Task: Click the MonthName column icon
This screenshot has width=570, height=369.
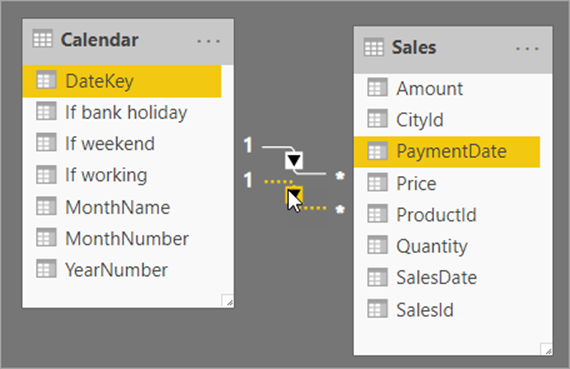Action: click(x=46, y=206)
